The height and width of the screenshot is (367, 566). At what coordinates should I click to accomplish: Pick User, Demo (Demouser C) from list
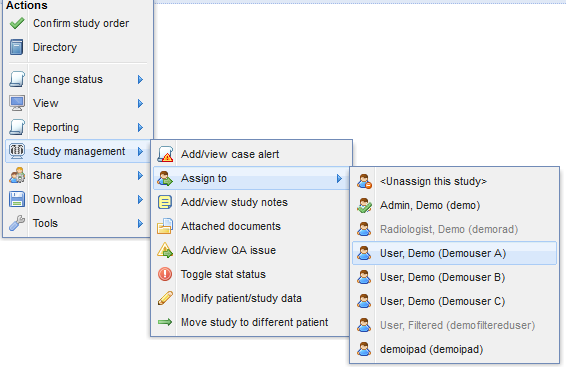(x=454, y=301)
